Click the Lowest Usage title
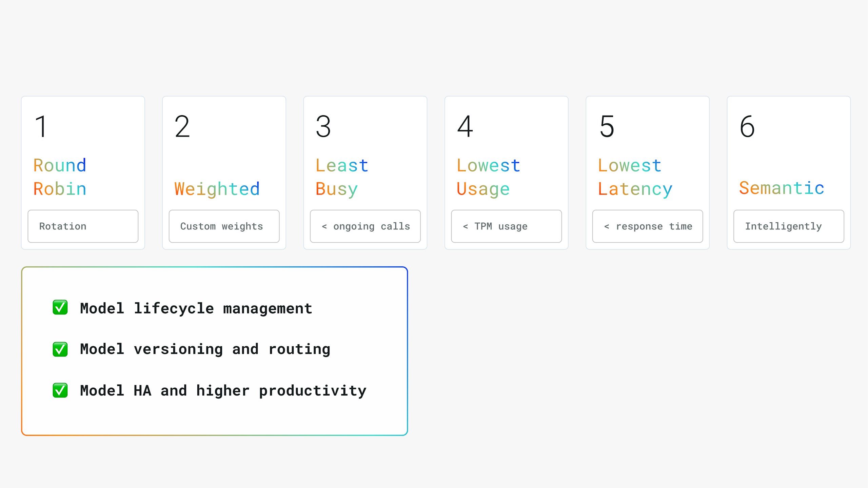The height and width of the screenshot is (488, 868). coord(488,177)
